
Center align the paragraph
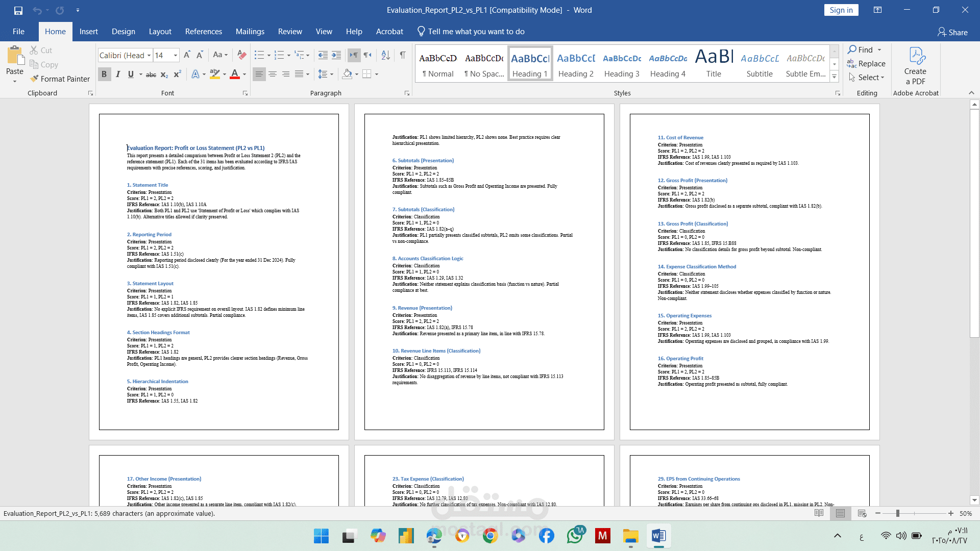coord(273,74)
